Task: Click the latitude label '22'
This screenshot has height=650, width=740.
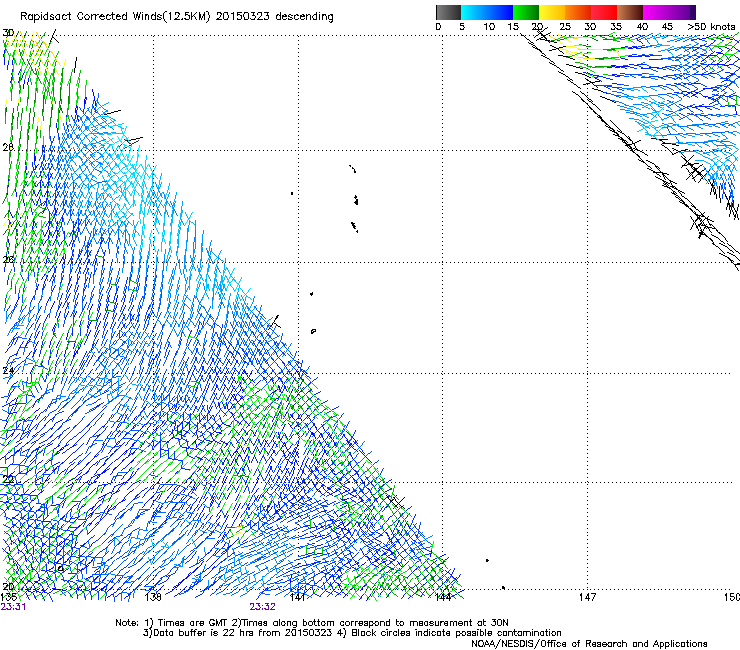Action: coord(8,480)
